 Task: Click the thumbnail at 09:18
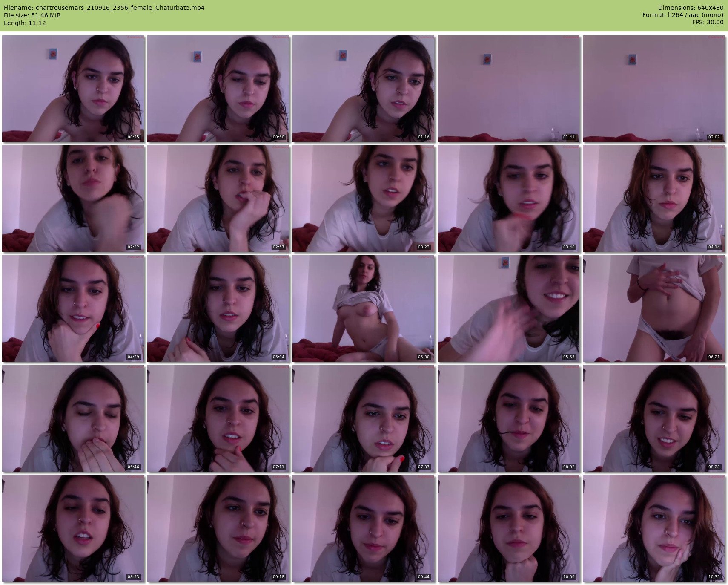[x=218, y=528]
